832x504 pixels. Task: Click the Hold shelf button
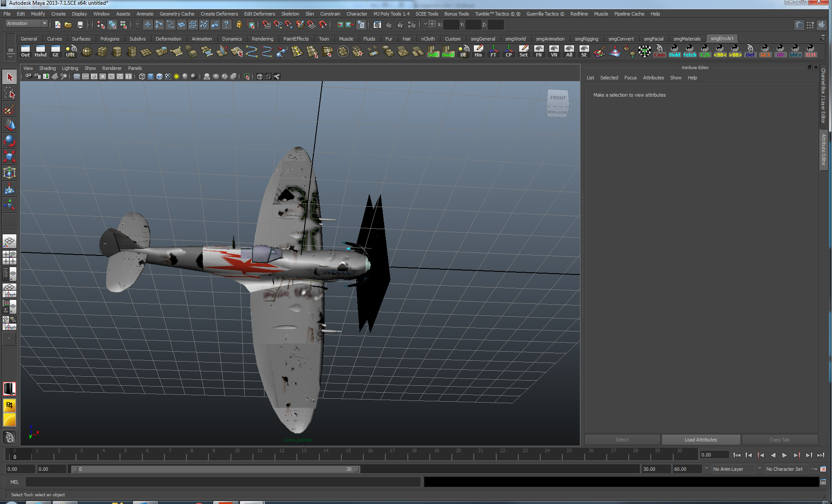tap(674, 51)
